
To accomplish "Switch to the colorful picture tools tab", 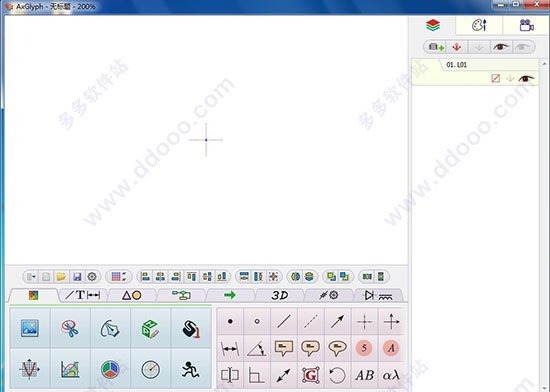I will coord(33,295).
